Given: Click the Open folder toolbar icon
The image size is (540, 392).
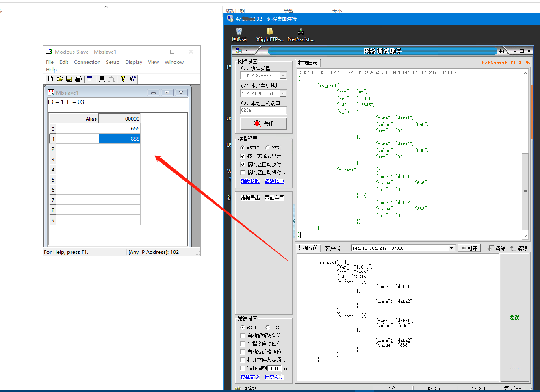Looking at the screenshot, I should (x=60, y=79).
